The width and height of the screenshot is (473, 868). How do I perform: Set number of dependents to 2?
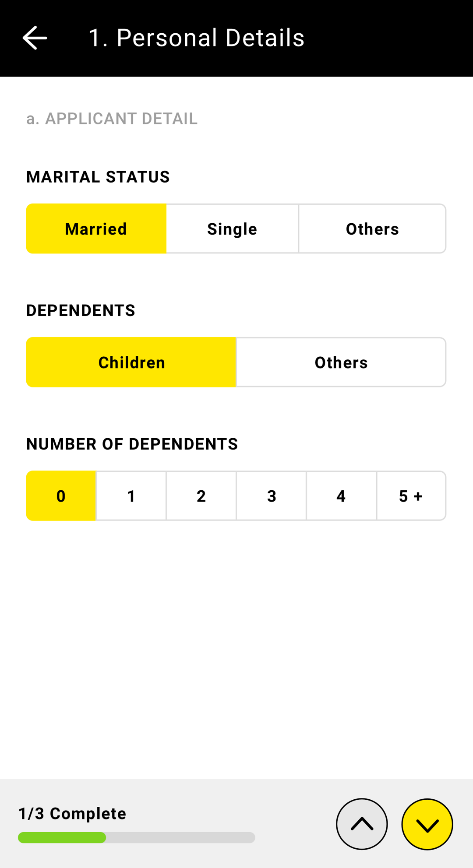201,495
